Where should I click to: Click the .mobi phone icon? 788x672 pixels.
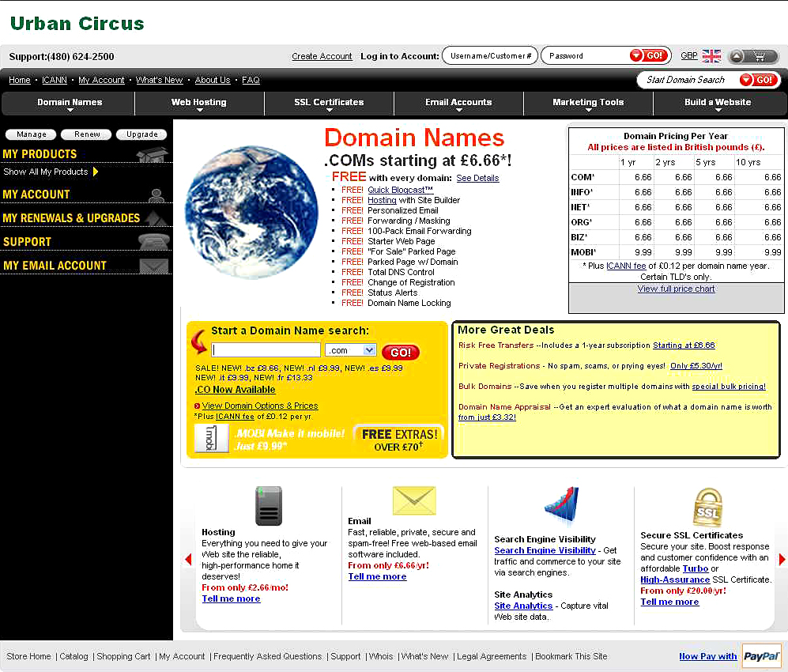pyautogui.click(x=211, y=438)
